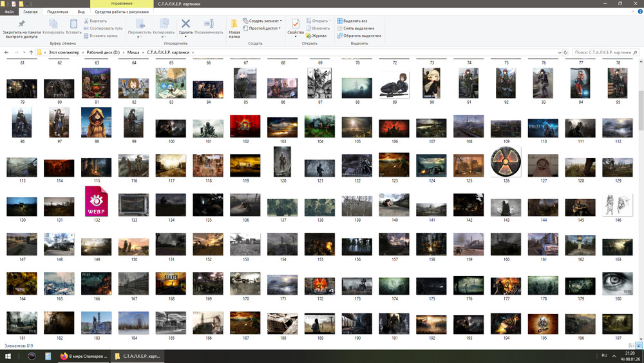Click 'Закрепить на панели быстрого доступа' pin icon
This screenshot has width=644, height=363.
[21, 24]
